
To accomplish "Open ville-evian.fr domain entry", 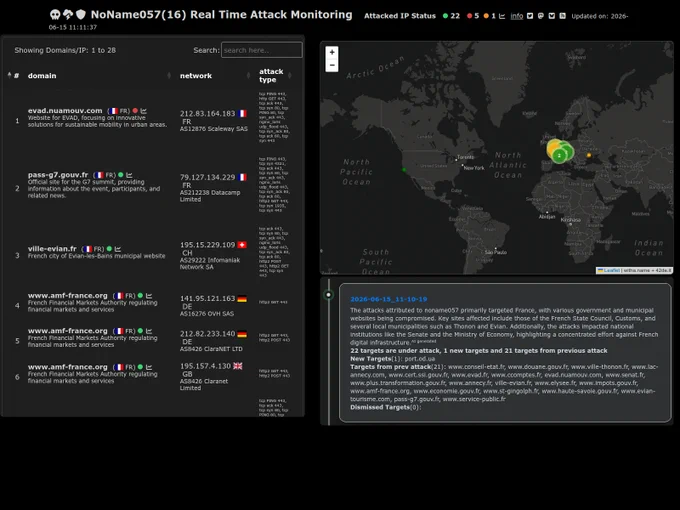I will 52,248.
